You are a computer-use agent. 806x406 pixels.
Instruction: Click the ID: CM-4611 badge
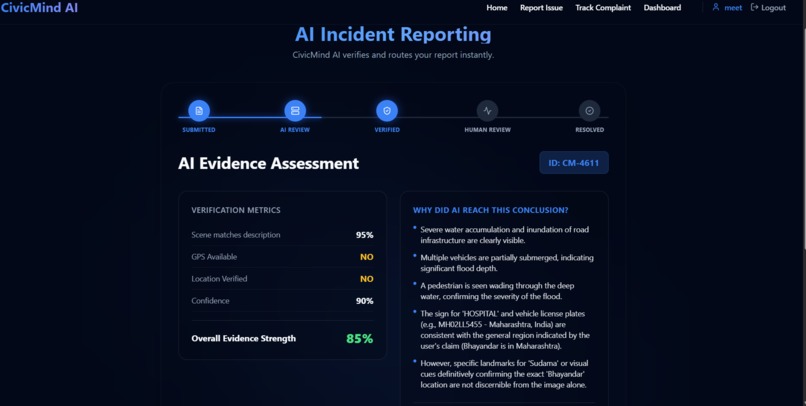point(574,163)
